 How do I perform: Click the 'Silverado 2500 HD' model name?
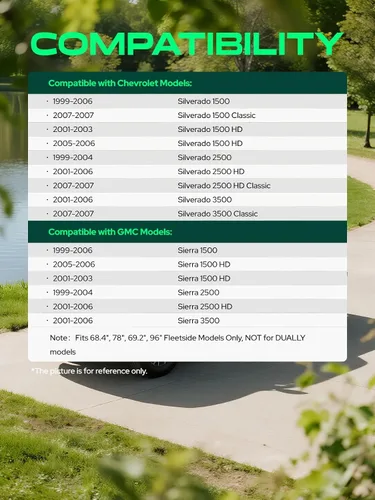tap(211, 172)
